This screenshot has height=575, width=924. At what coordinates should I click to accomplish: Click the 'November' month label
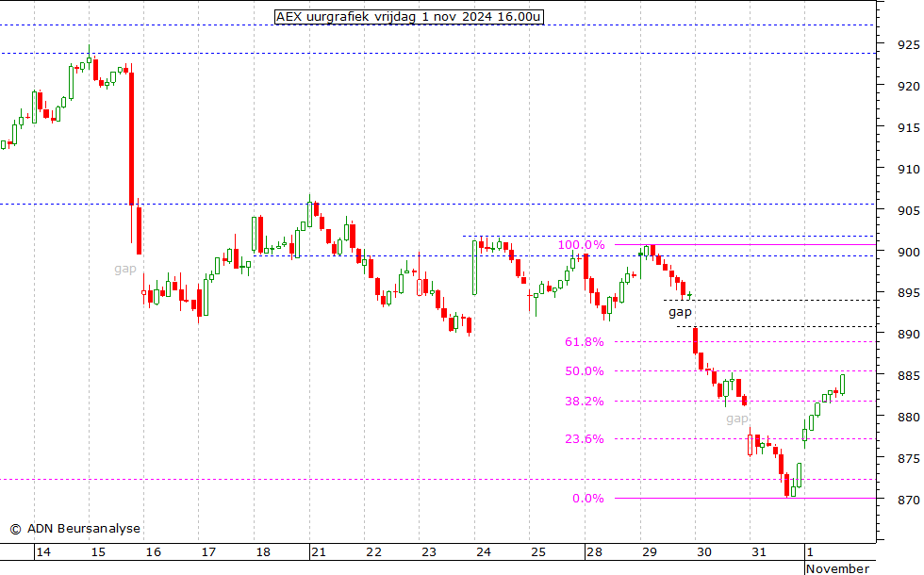click(837, 568)
